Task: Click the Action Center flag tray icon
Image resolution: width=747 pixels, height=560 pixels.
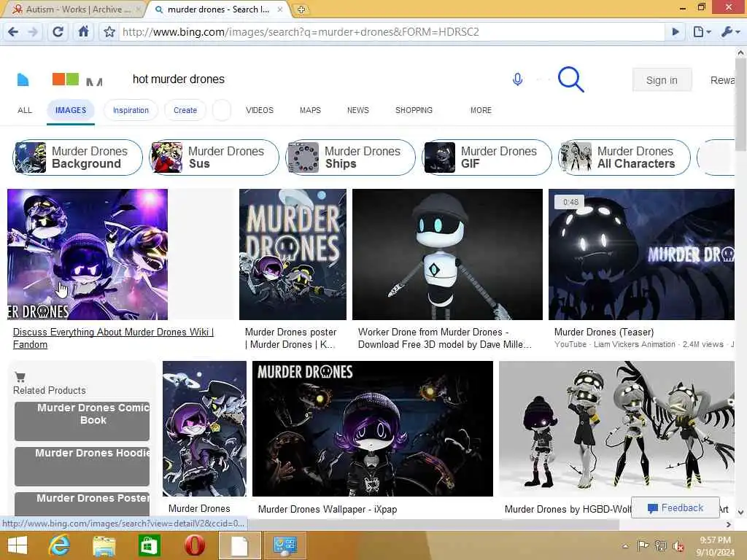Action: (x=643, y=545)
